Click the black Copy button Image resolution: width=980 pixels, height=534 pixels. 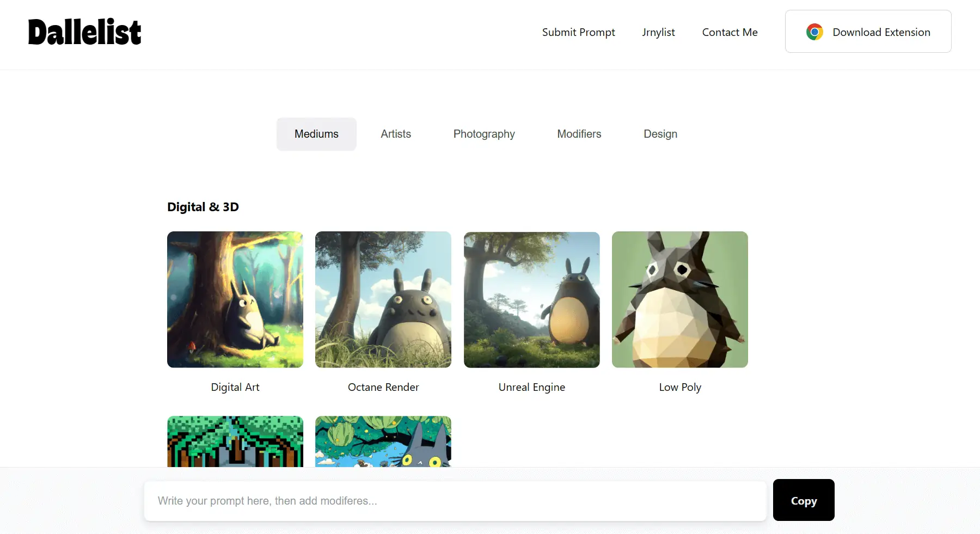[804, 500]
